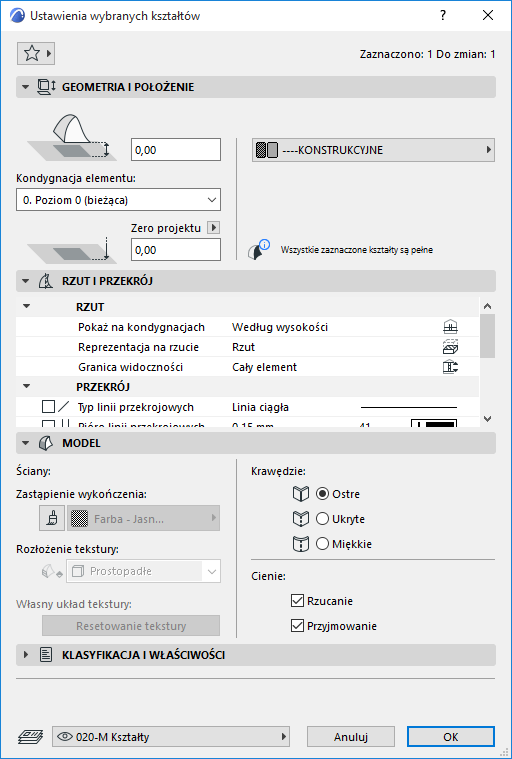Click the Anuluj button
Screen dimensions: 512x759
click(x=351, y=737)
